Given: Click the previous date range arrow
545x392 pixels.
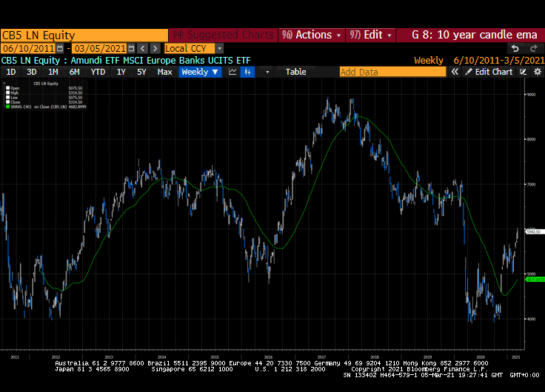Looking at the screenshot, I should click(142, 48).
